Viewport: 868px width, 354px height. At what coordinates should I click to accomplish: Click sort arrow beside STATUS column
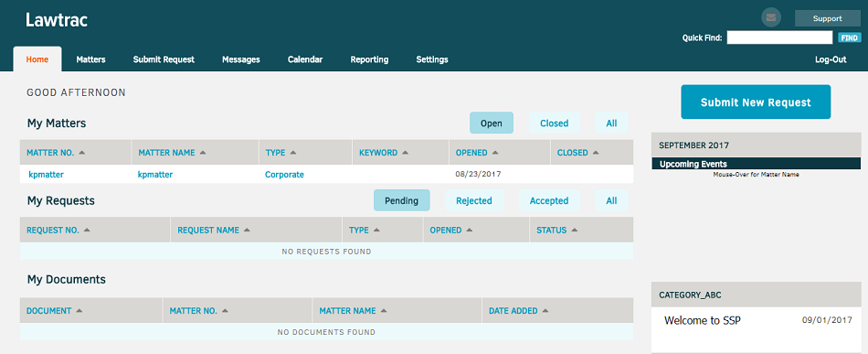coord(575,230)
